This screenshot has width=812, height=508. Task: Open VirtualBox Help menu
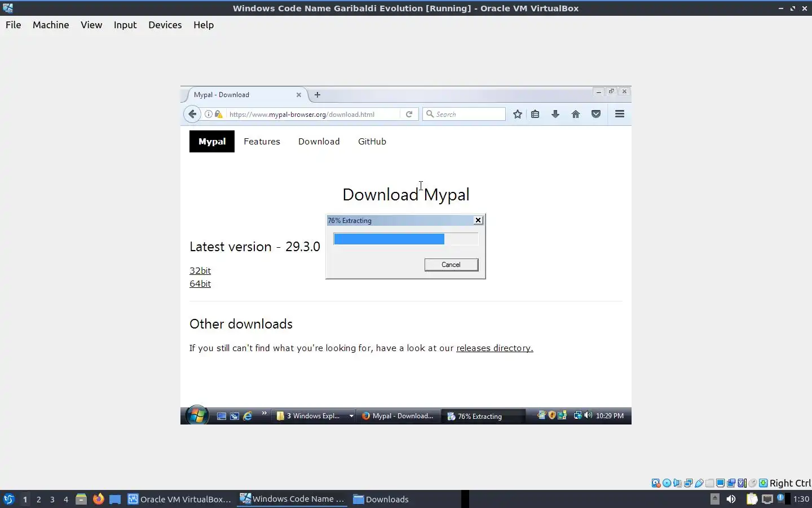click(x=204, y=25)
